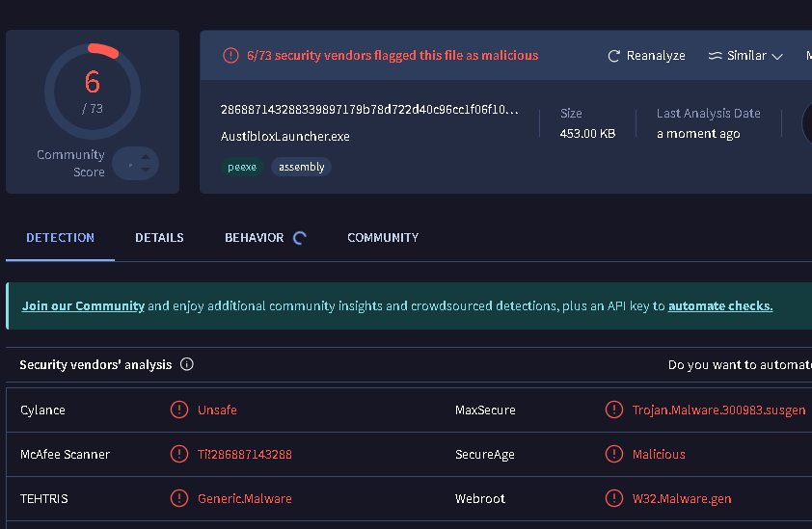Screen dimensions: 812x529
Task: Click the Ti!286887143288 McAfee detection
Action: (x=244, y=455)
